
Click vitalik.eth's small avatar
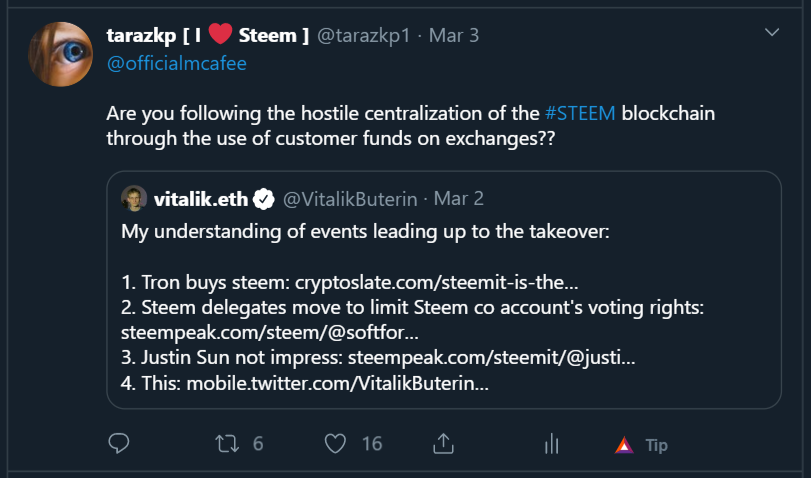click(134, 198)
